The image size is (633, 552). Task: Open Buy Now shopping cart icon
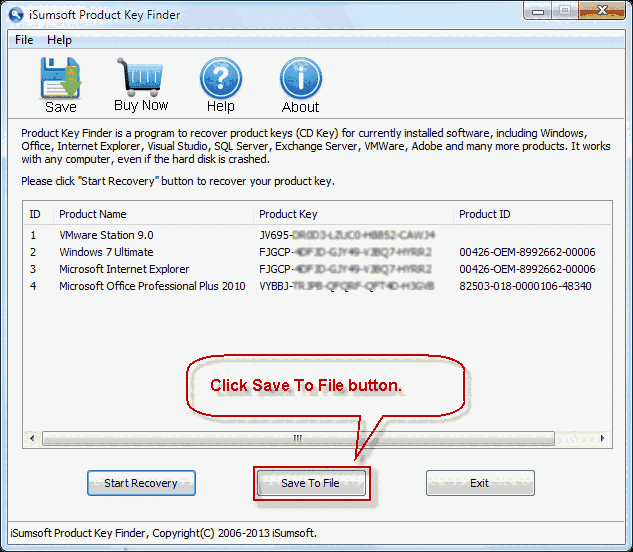pyautogui.click(x=140, y=77)
